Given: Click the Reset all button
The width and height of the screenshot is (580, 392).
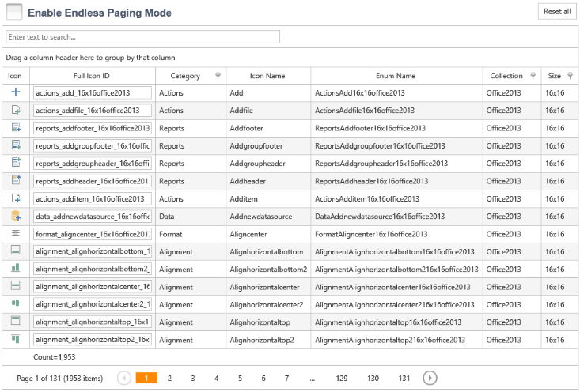Looking at the screenshot, I should [x=557, y=12].
